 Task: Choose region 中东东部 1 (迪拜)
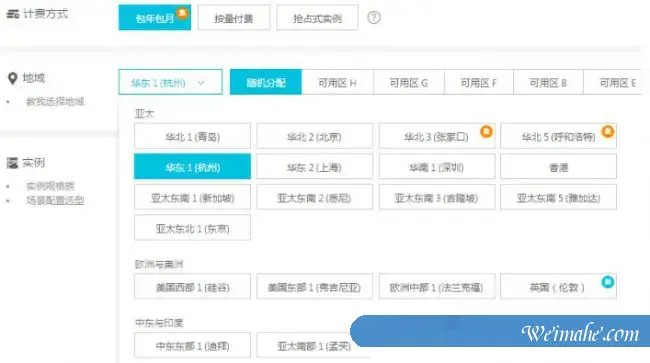192,345
